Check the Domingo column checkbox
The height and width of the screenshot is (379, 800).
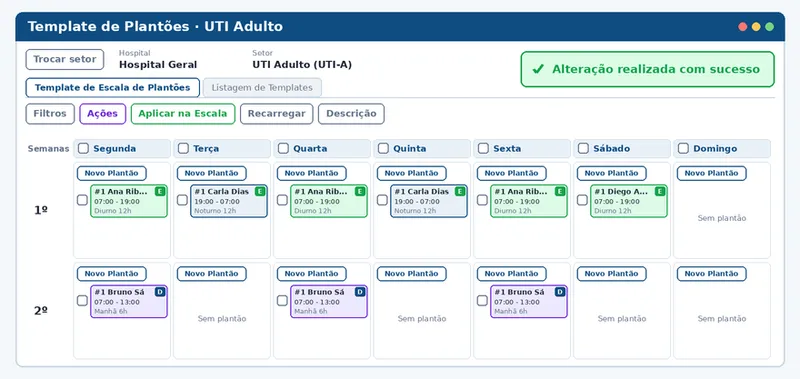click(x=683, y=148)
